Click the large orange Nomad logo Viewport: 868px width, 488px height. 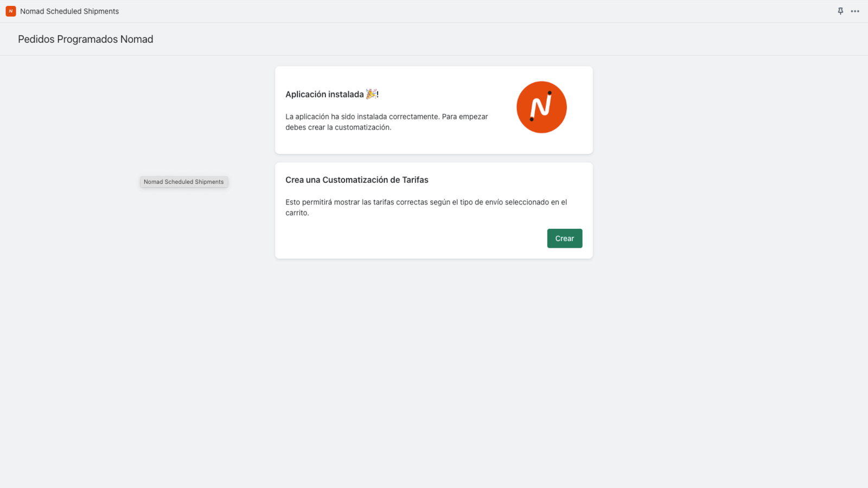pyautogui.click(x=541, y=107)
